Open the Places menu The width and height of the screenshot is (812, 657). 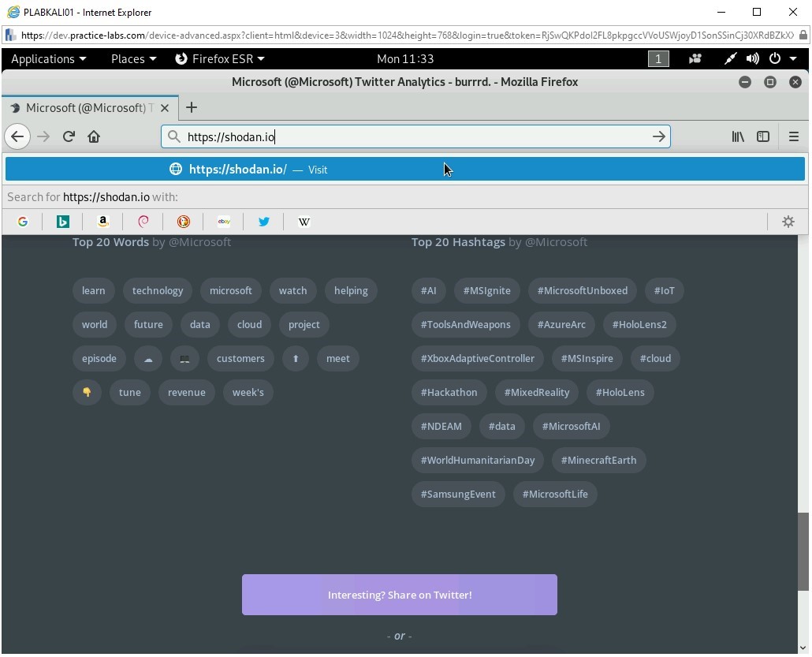129,58
